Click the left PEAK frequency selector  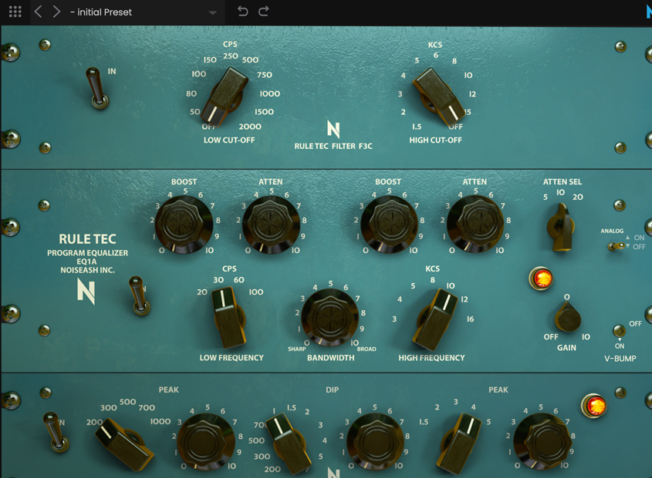[124, 444]
